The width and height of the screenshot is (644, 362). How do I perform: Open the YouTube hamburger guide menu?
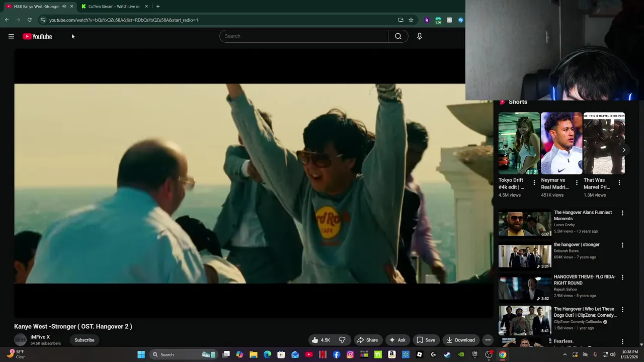(x=11, y=36)
